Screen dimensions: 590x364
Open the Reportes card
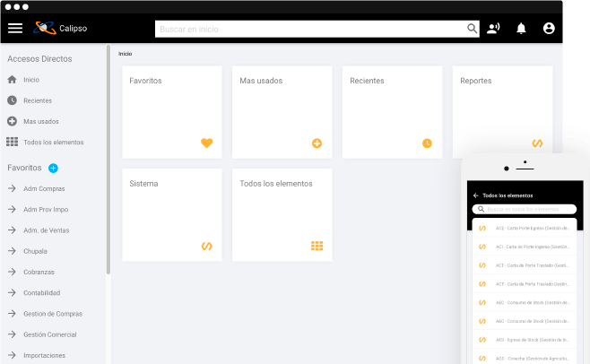pos(502,112)
